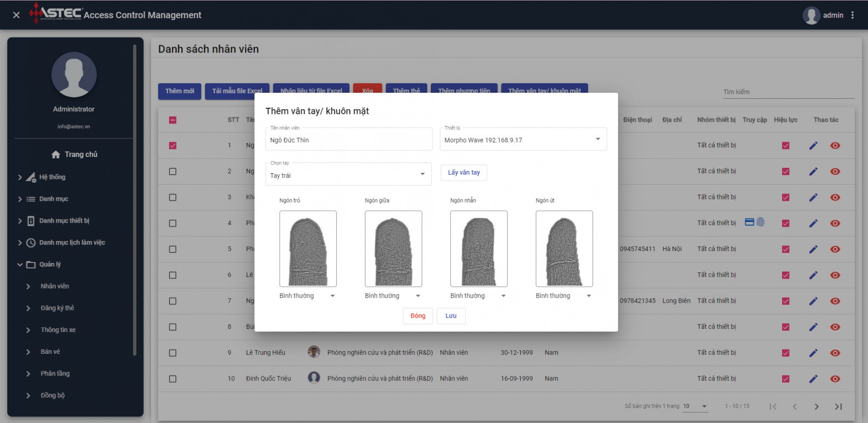Check the row 3 selection checkbox

(173, 198)
